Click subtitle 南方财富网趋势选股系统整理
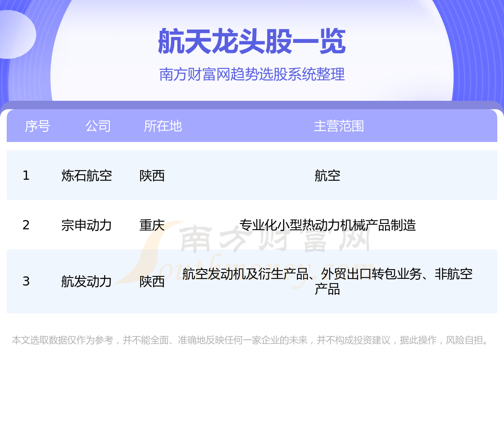504x441 pixels. (252, 74)
